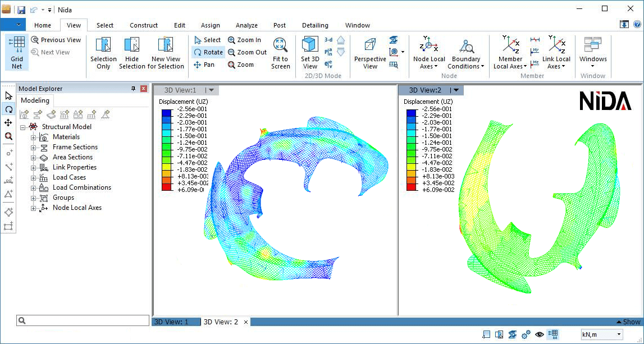Expand the Materials tree node
Screen dimensions: 644x344
[33, 137]
